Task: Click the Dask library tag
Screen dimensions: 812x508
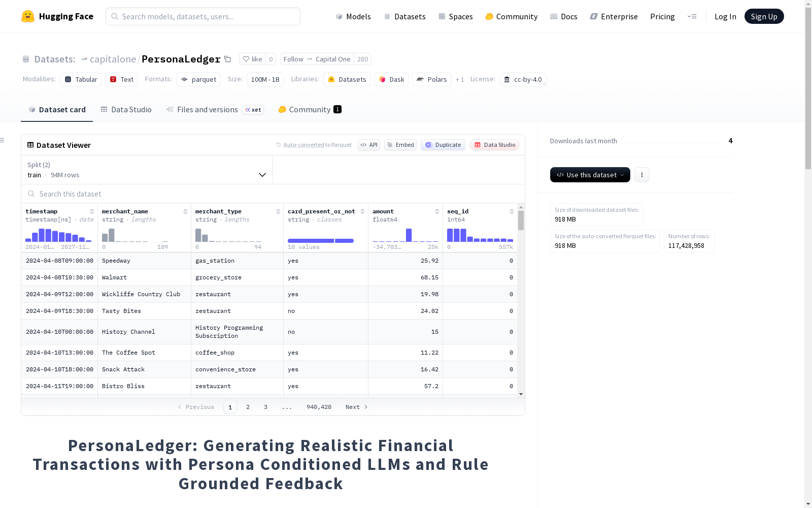Action: (x=391, y=79)
